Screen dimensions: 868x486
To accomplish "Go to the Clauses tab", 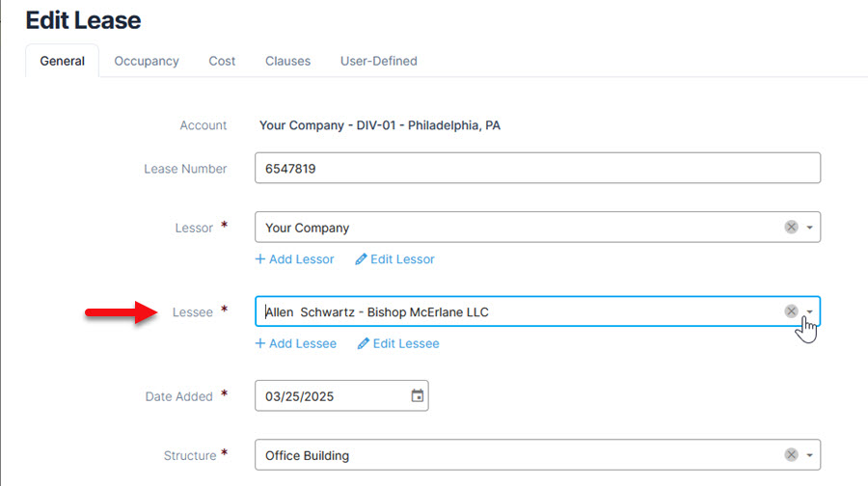I will [287, 61].
